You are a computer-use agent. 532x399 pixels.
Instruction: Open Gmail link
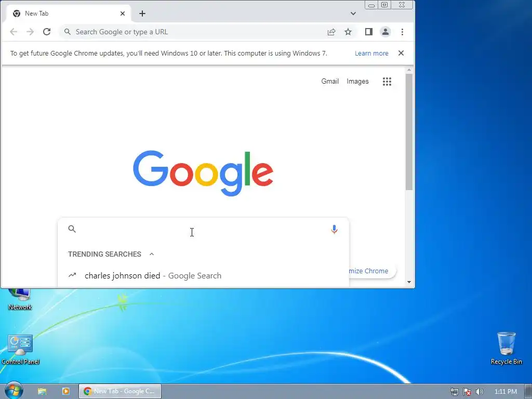pyautogui.click(x=330, y=82)
